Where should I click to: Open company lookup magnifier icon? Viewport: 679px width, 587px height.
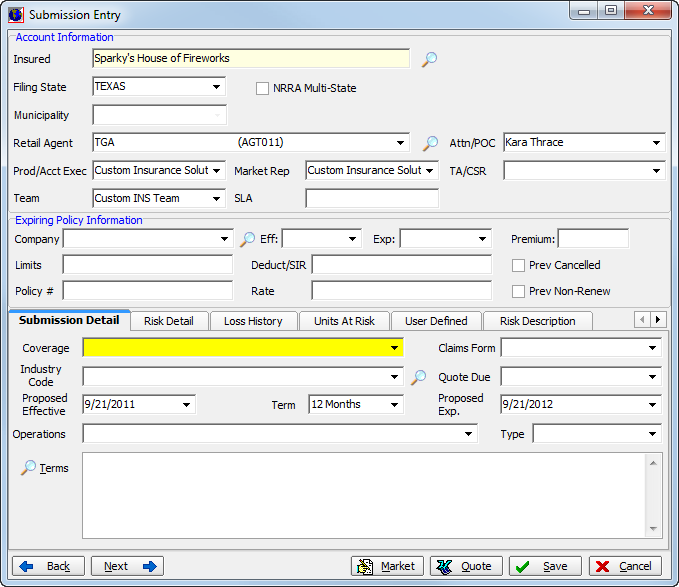tap(248, 239)
